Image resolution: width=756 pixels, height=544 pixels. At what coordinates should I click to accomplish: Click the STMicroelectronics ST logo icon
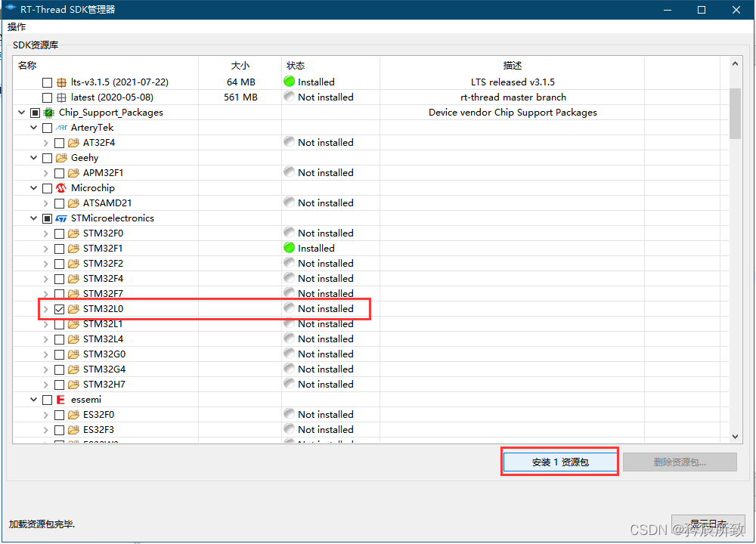point(61,218)
